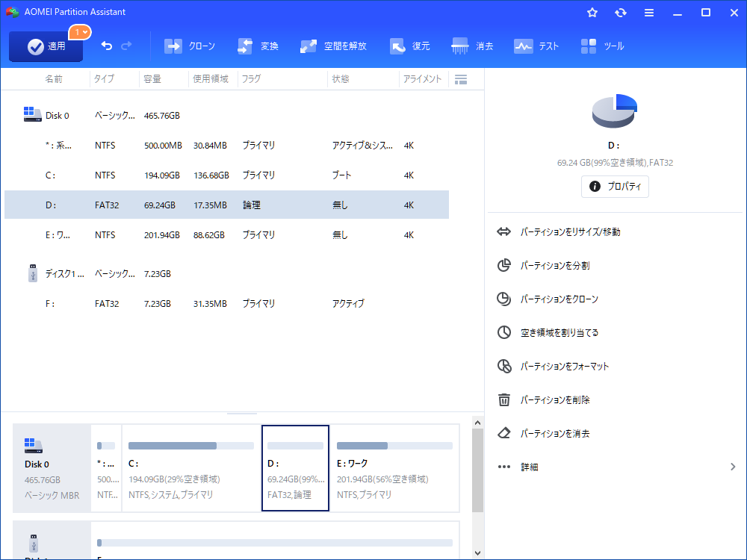Select C: partition block in disk map
This screenshot has height=560, width=747.
tap(191, 468)
